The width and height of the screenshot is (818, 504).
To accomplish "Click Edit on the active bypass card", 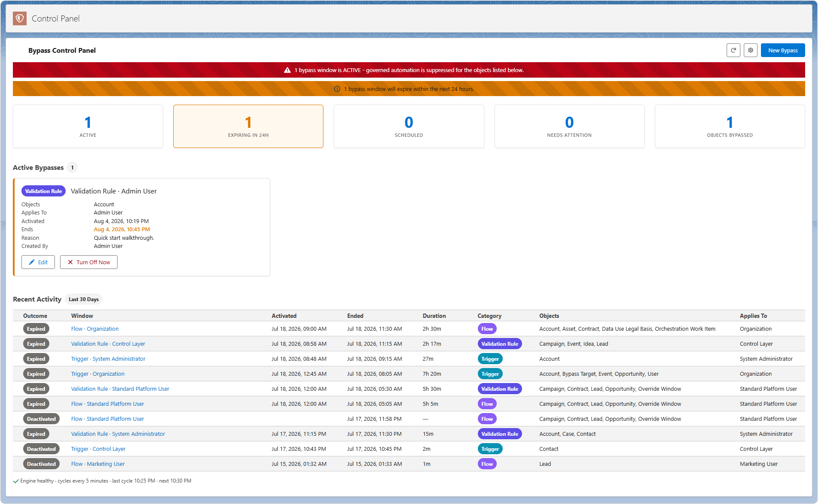I will tap(38, 262).
